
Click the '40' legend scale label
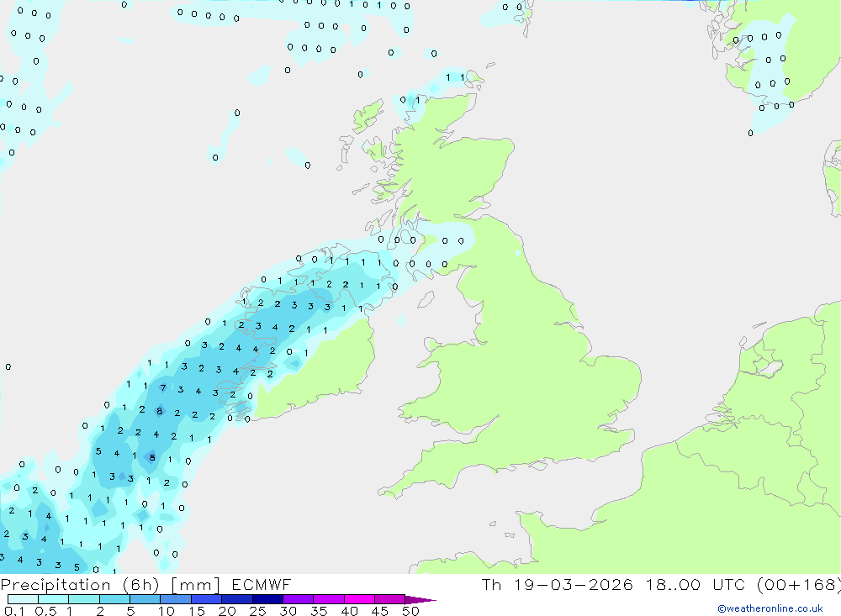[350, 611]
